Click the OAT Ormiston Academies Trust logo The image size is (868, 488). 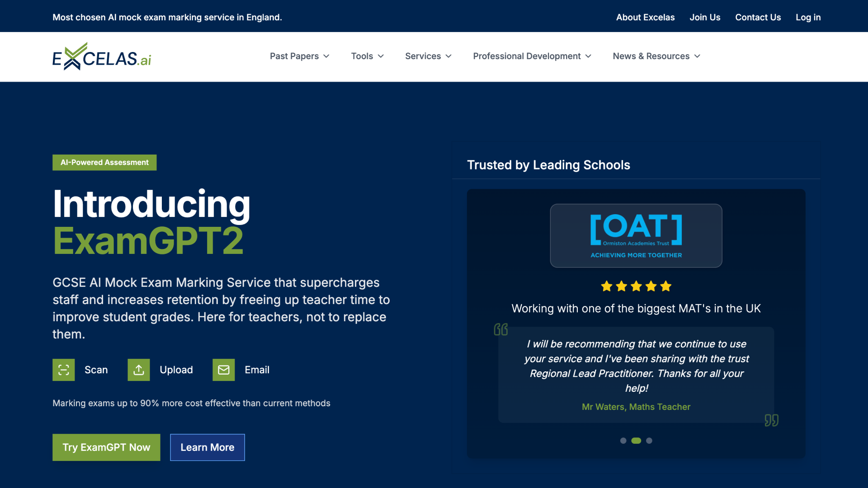(x=636, y=236)
